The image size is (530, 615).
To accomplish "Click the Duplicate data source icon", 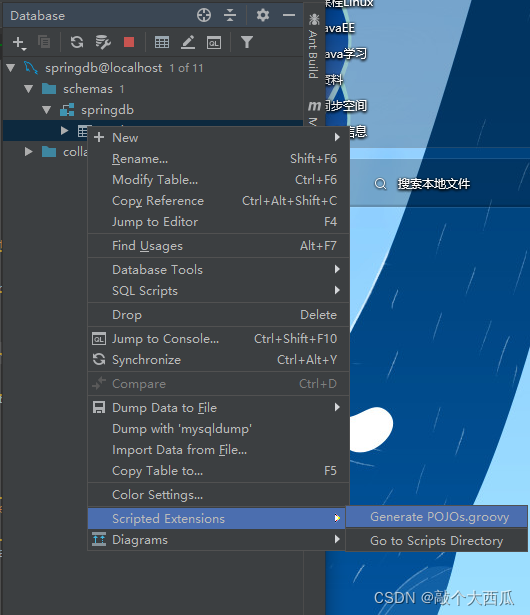I will pyautogui.click(x=44, y=42).
